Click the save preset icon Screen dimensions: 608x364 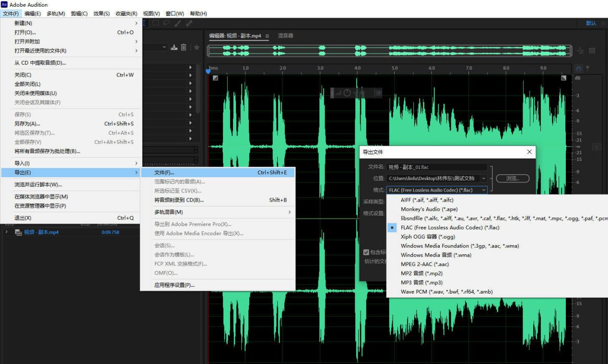(x=175, y=47)
